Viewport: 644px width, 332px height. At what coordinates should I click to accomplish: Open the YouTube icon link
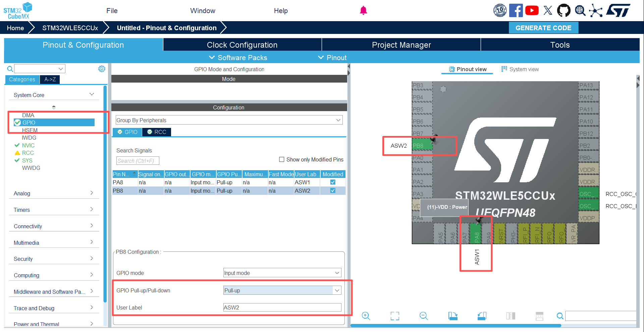[532, 10]
